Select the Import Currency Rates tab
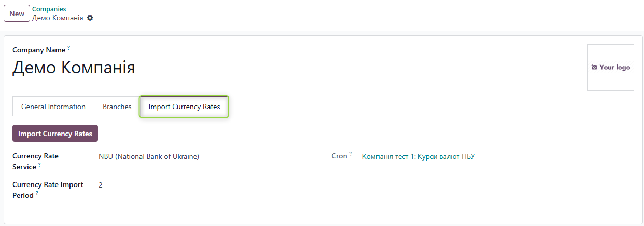 (184, 107)
